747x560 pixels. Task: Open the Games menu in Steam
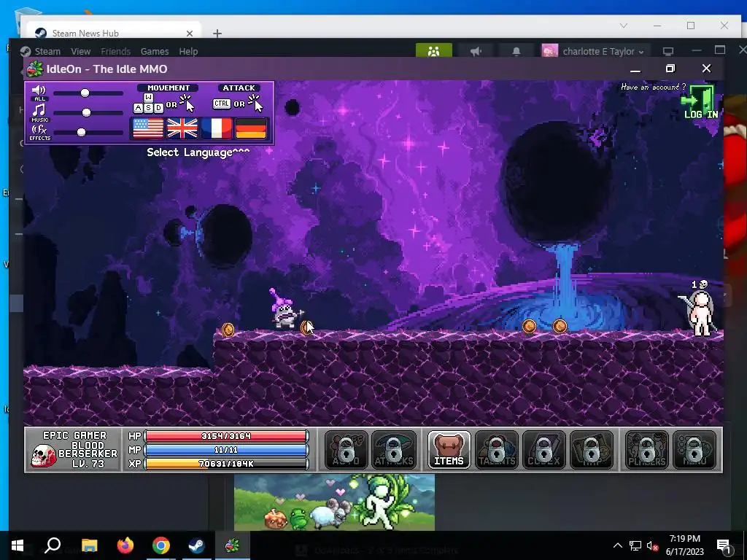[x=155, y=52]
